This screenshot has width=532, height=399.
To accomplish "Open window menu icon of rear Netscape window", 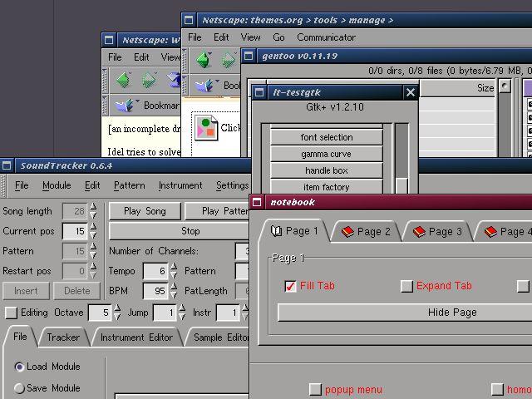I will [109, 40].
